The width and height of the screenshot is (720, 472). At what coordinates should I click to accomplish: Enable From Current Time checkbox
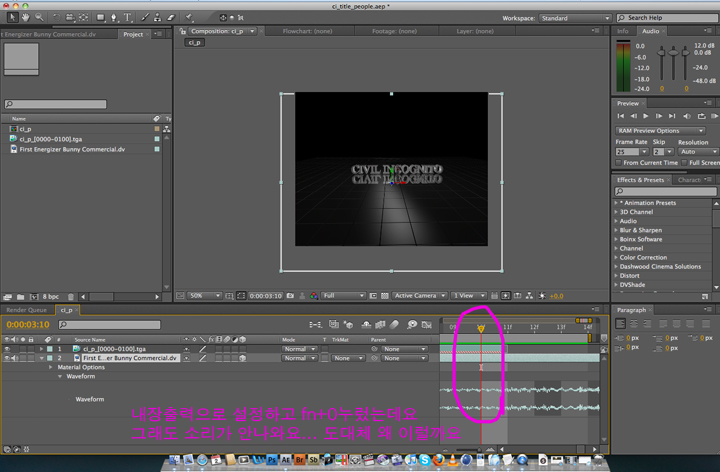coord(619,163)
